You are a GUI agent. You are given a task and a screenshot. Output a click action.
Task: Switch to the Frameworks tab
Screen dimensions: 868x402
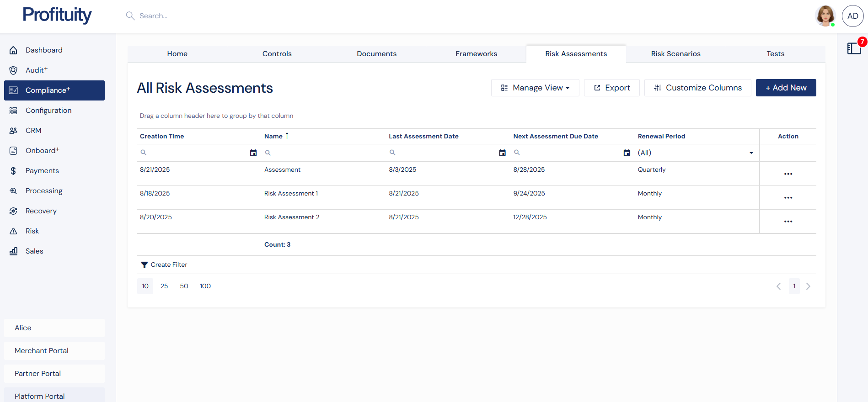[476, 54]
